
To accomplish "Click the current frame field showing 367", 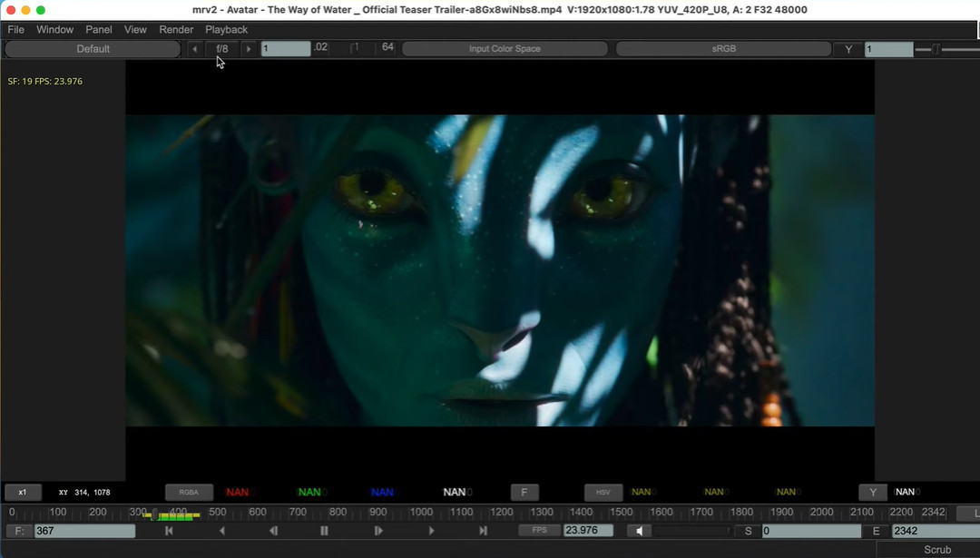I will click(84, 531).
